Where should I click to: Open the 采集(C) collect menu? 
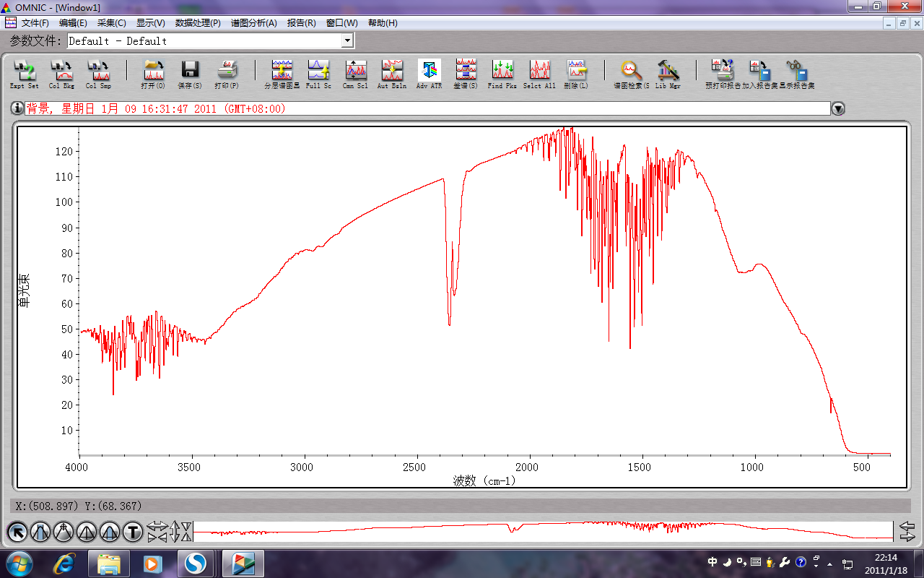click(111, 23)
